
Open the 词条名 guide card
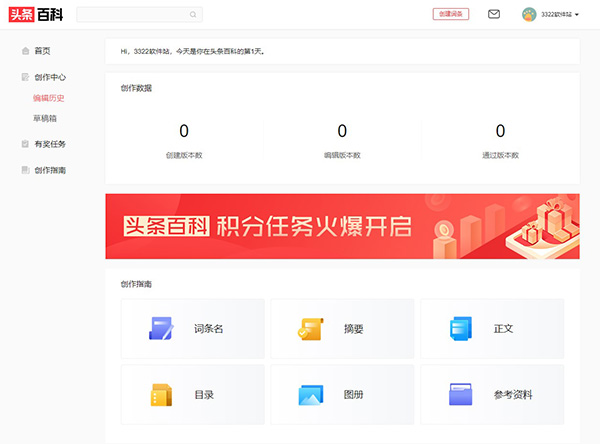pos(193,328)
